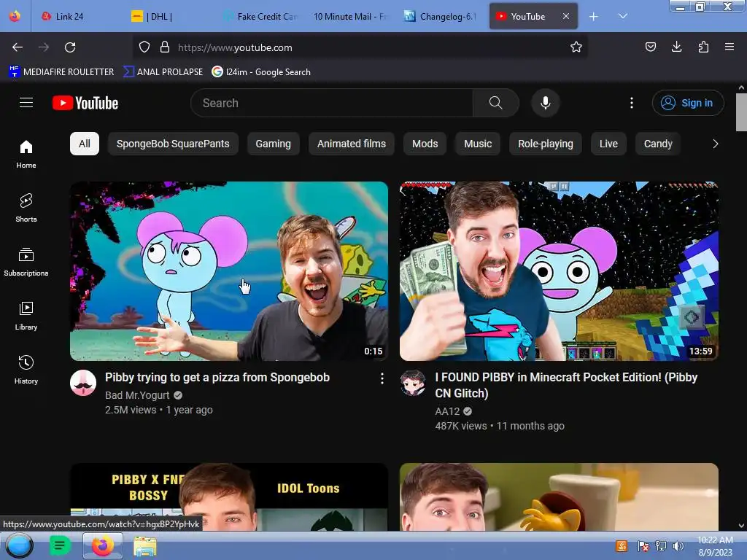Open the toilet video thumbnail
The height and width of the screenshot is (560, 747).
coord(559,497)
